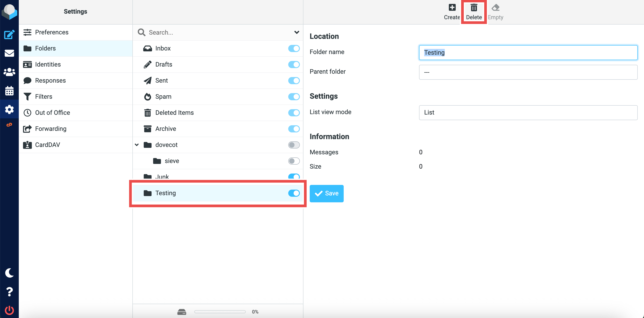Select the Identities settings section
The height and width of the screenshot is (318, 644).
tap(48, 64)
